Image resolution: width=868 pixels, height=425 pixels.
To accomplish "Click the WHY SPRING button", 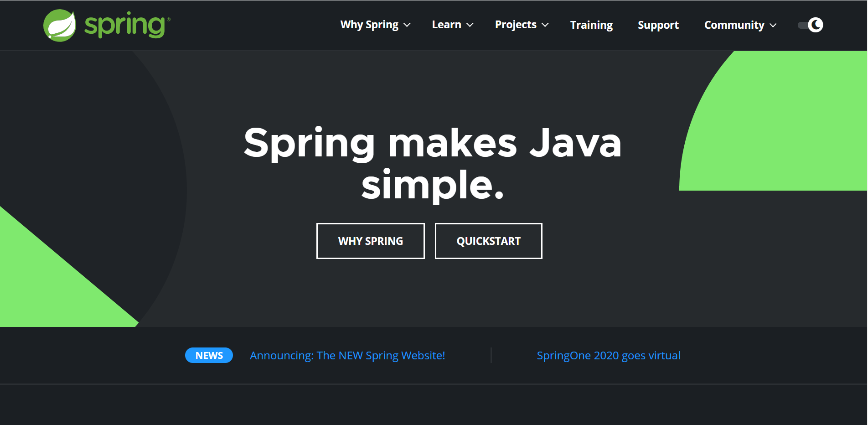I will (x=370, y=241).
